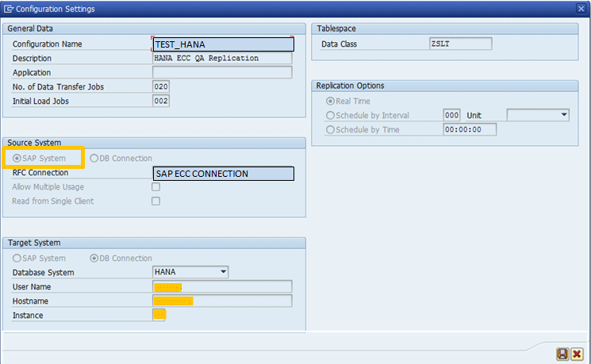Save the configuration with the floppy disk icon
This screenshot has height=364, width=591.
[x=562, y=354]
